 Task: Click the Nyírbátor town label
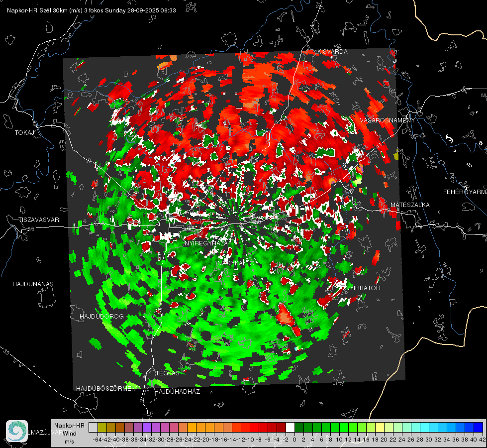pyautogui.click(x=363, y=288)
